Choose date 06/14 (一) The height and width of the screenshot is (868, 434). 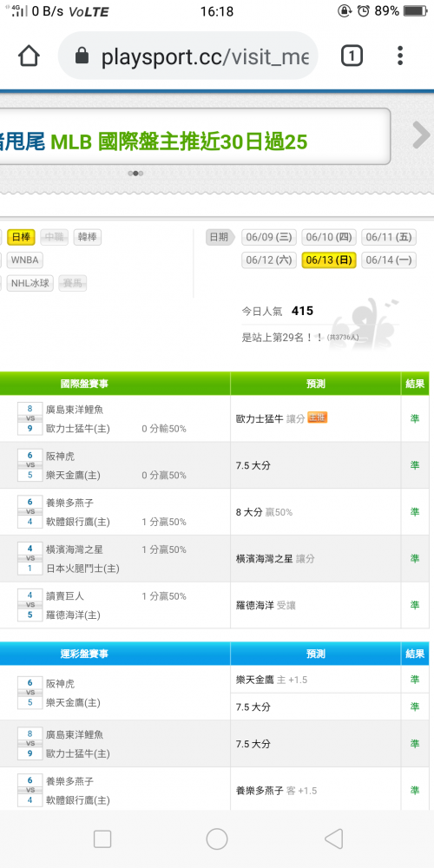pyautogui.click(x=389, y=260)
